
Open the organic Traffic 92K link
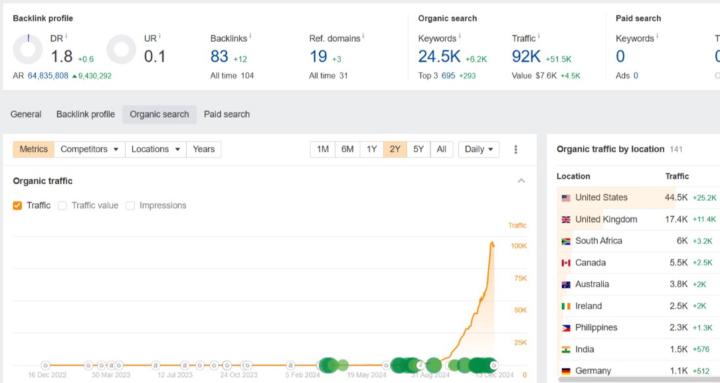tap(526, 56)
